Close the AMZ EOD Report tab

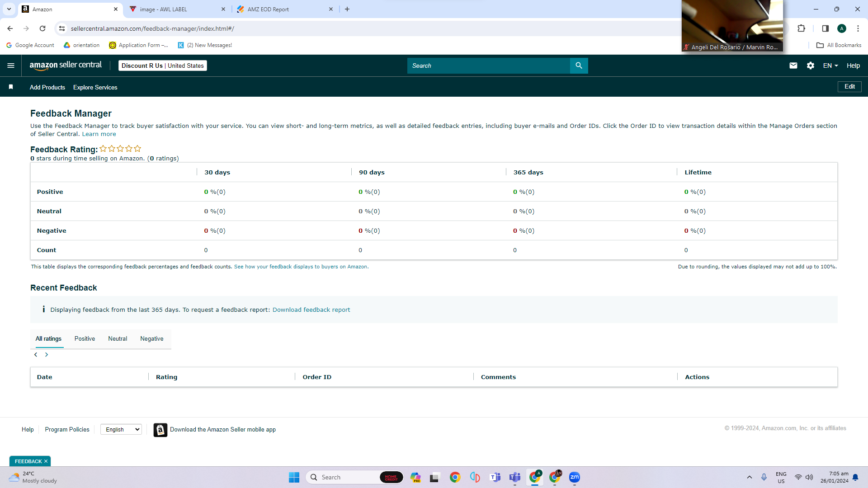coord(331,9)
